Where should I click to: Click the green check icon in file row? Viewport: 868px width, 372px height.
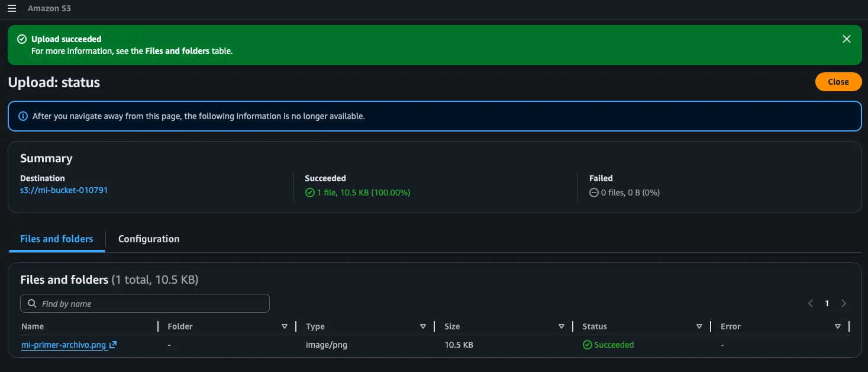tap(588, 345)
